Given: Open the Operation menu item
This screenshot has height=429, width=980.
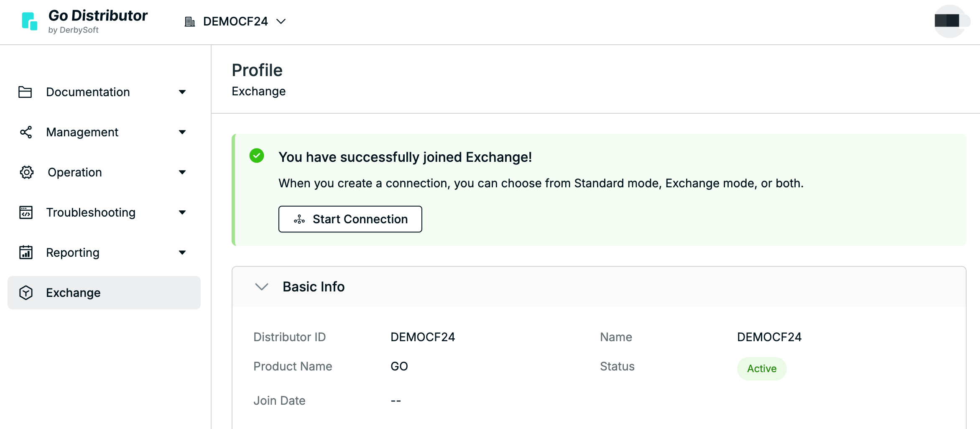Looking at the screenshot, I should pyautogui.click(x=104, y=172).
